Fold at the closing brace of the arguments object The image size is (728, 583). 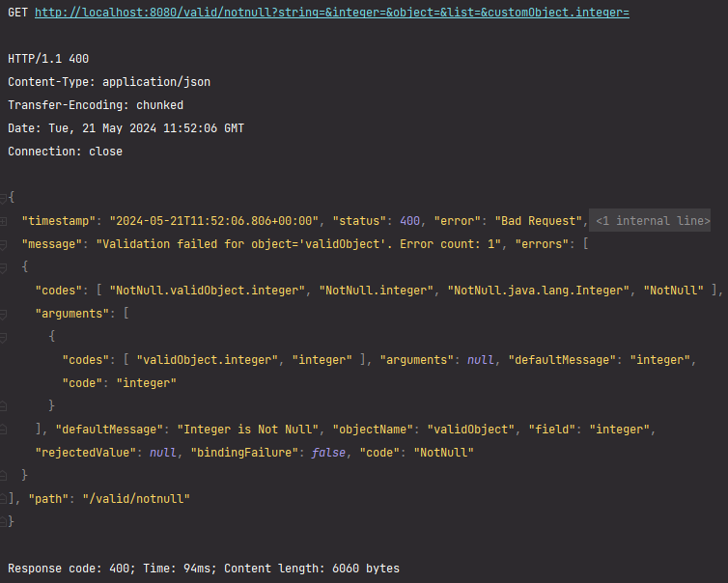click(x=3, y=406)
